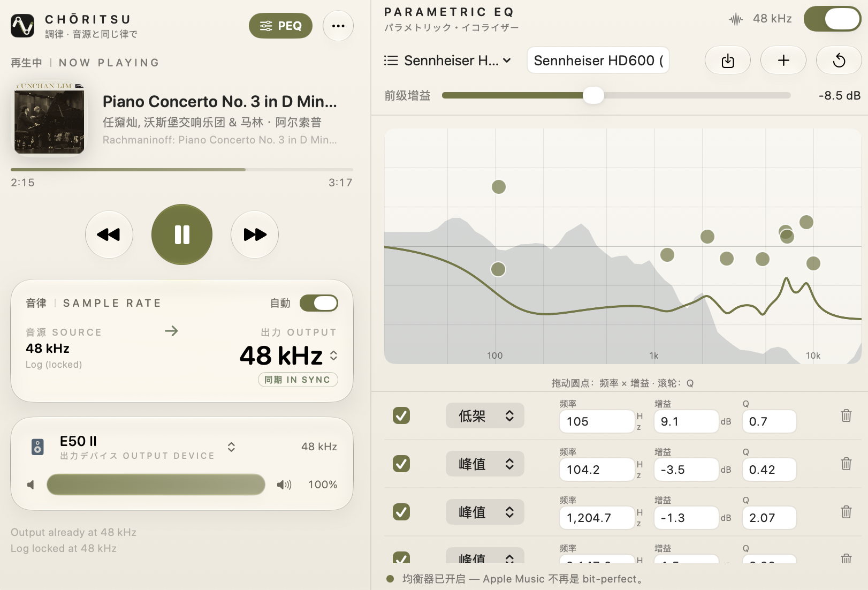
Task: Click the loud volume speaker icon
Action: (284, 485)
